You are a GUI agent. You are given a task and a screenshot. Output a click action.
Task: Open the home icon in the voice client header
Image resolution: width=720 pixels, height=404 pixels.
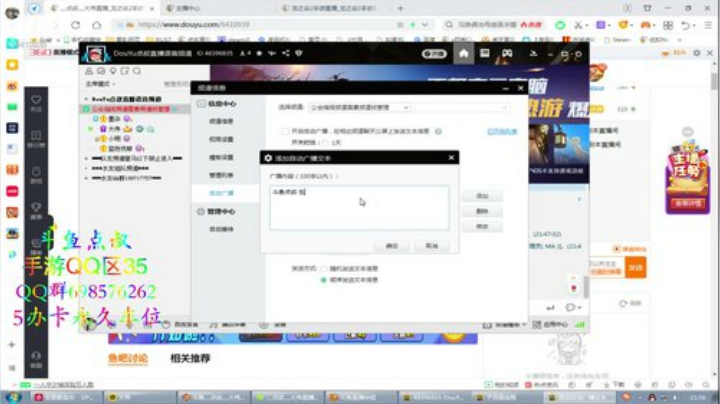click(464, 54)
